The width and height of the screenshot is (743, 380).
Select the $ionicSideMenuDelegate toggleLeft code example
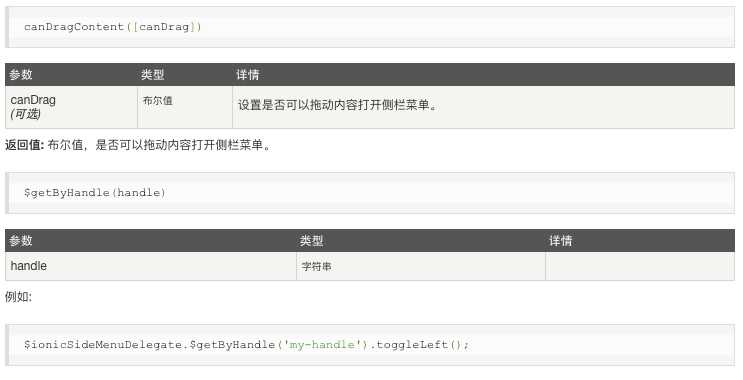point(246,344)
